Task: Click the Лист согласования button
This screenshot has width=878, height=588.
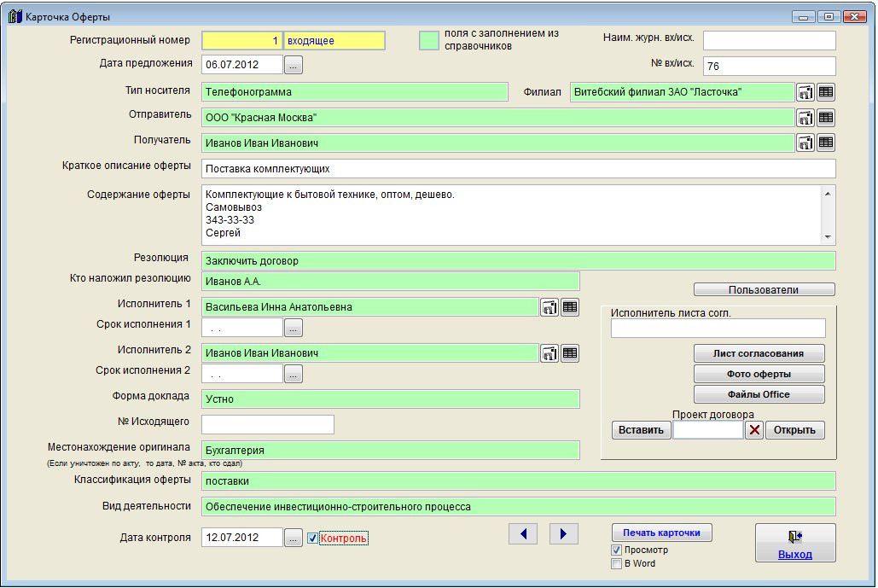Action: 759,353
